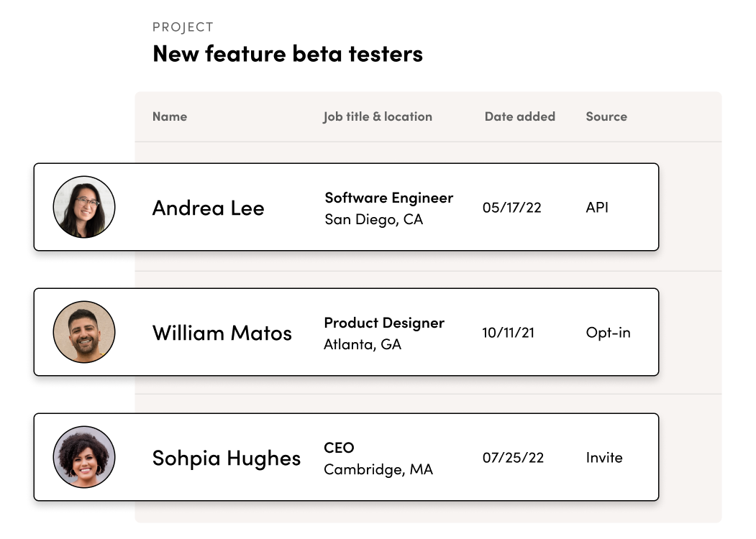Click the PROJECT label

182,27
